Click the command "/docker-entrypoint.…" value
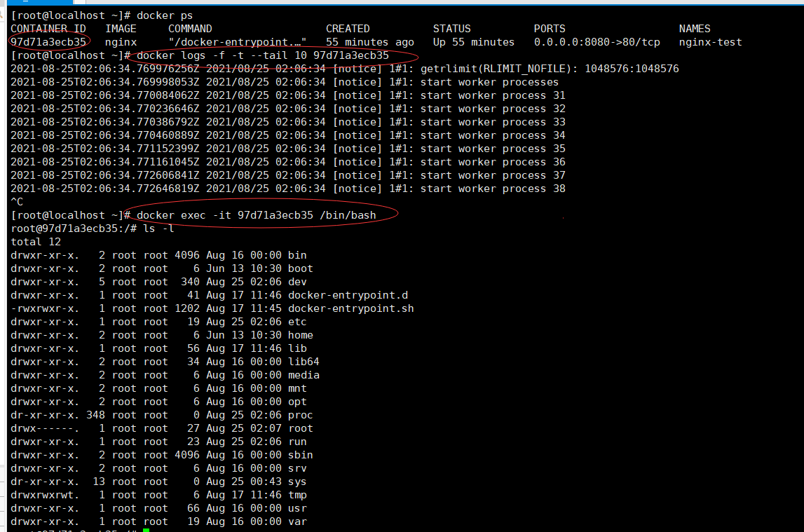 pos(238,42)
